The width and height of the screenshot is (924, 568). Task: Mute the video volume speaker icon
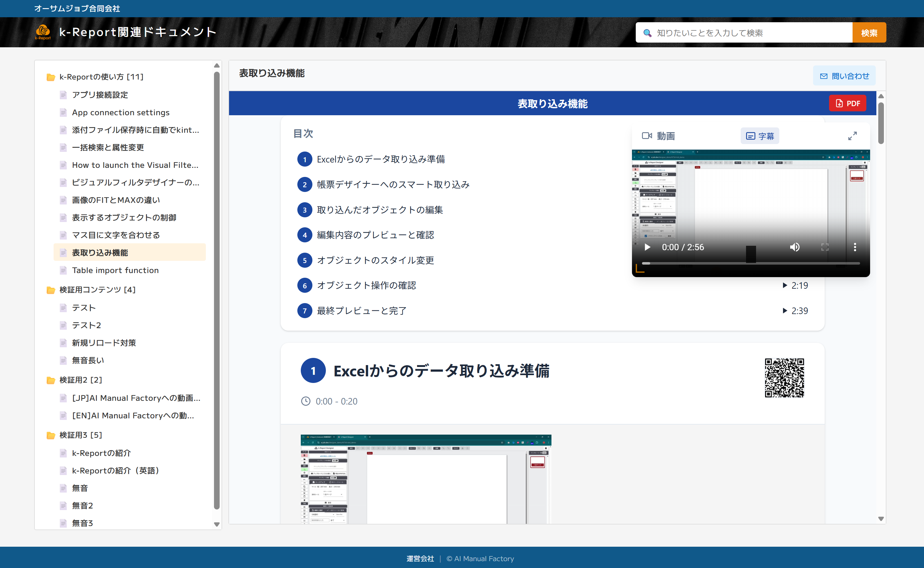click(794, 247)
